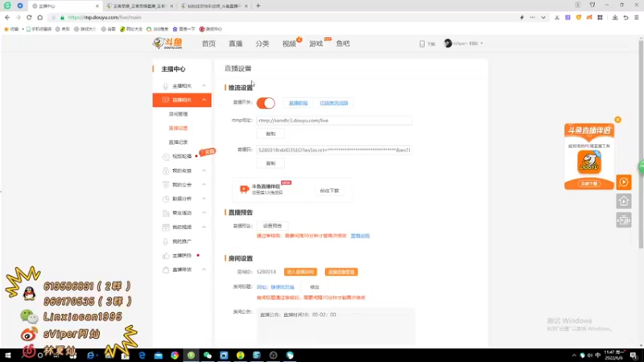Click the orange play icon on right sidebar
The image size is (644, 362).
(623, 183)
